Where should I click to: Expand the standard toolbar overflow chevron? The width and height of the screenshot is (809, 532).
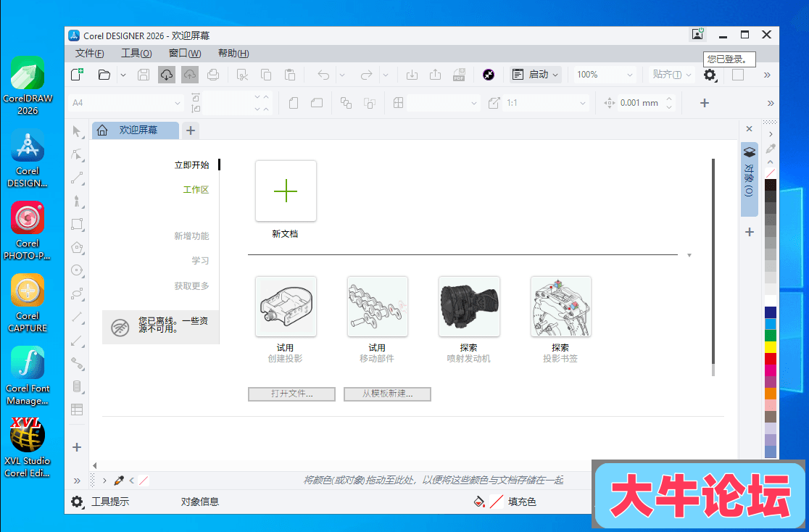[767, 75]
